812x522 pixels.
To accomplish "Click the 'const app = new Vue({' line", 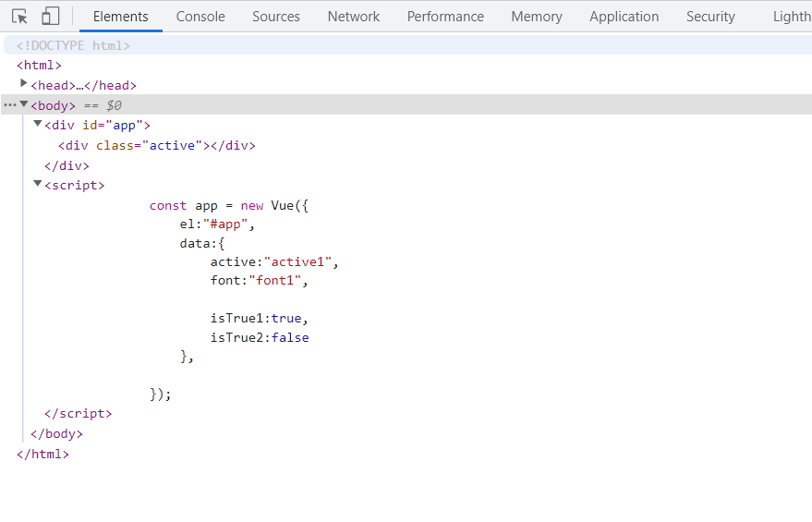I will click(x=229, y=206).
